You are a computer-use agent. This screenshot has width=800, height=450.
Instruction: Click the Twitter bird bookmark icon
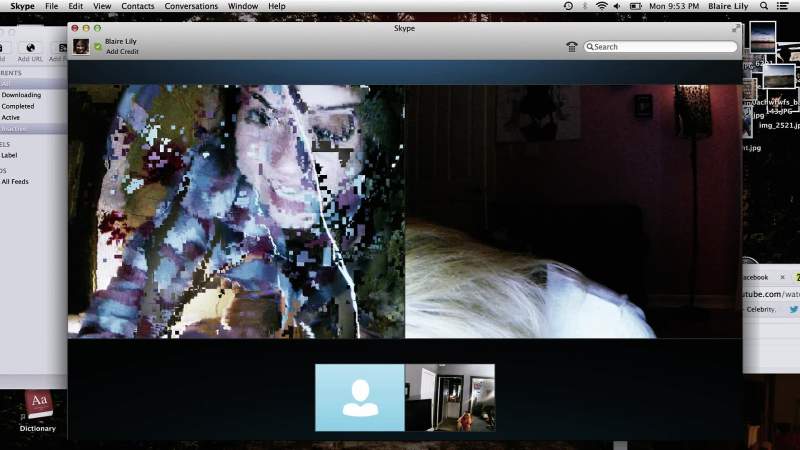[794, 309]
